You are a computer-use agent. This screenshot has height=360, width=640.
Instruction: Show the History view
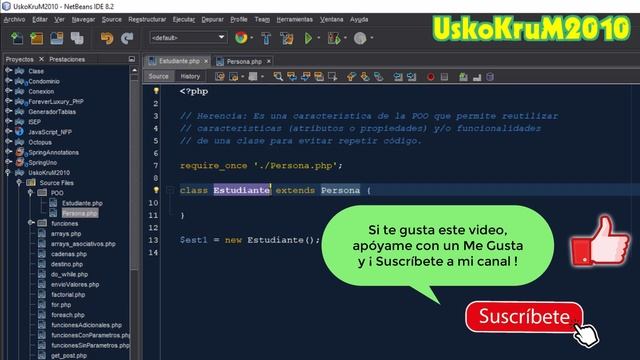190,76
